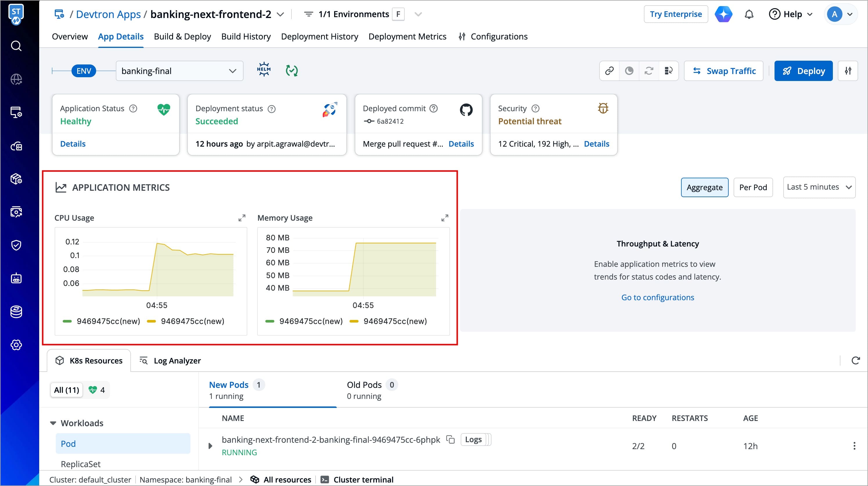Open the Deployment History tab

tap(319, 36)
